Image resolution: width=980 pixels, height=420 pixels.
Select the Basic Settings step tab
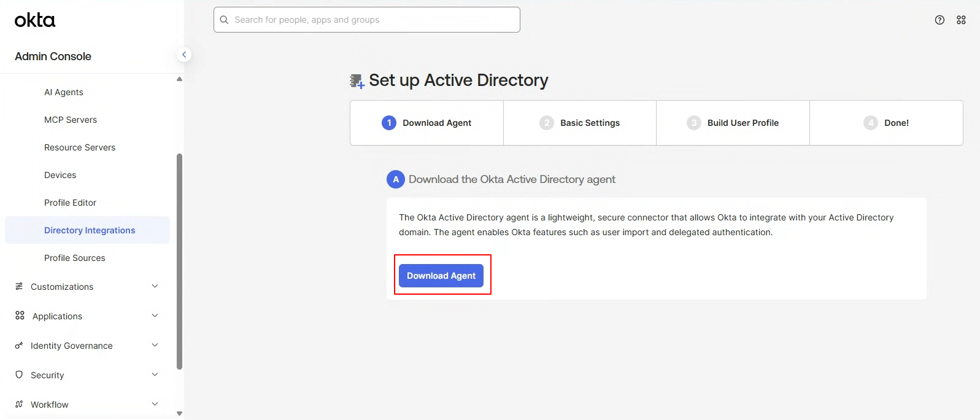tap(580, 123)
